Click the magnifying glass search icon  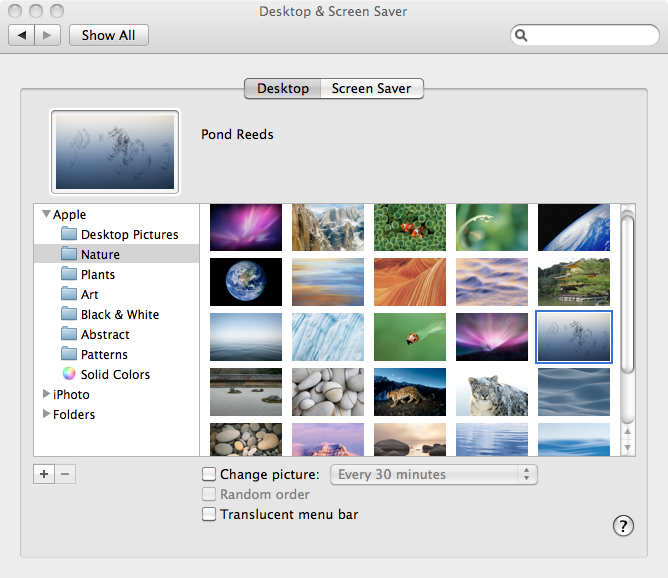click(521, 35)
